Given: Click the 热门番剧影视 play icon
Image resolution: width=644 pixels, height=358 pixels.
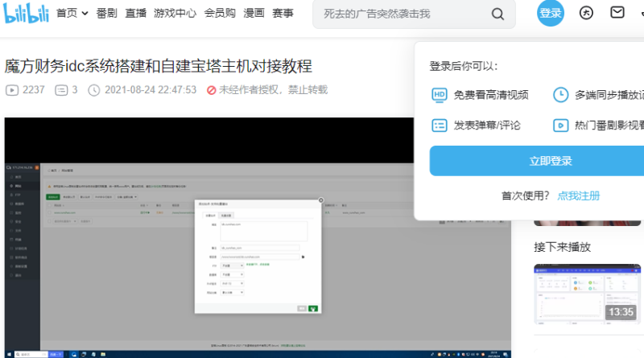Looking at the screenshot, I should (x=560, y=125).
